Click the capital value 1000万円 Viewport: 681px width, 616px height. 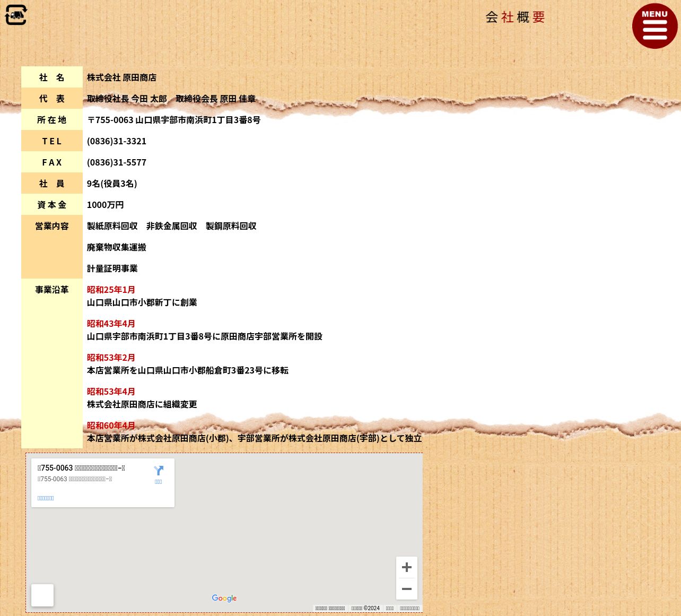pyautogui.click(x=106, y=205)
